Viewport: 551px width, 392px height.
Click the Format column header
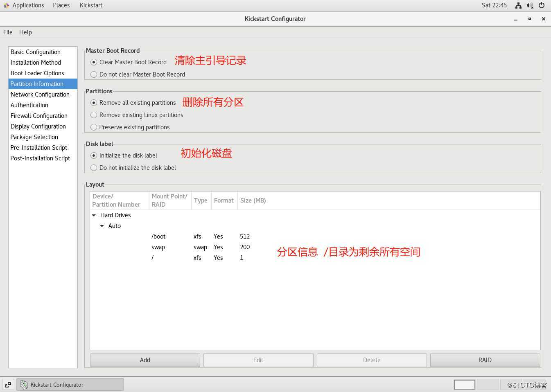[x=224, y=201]
